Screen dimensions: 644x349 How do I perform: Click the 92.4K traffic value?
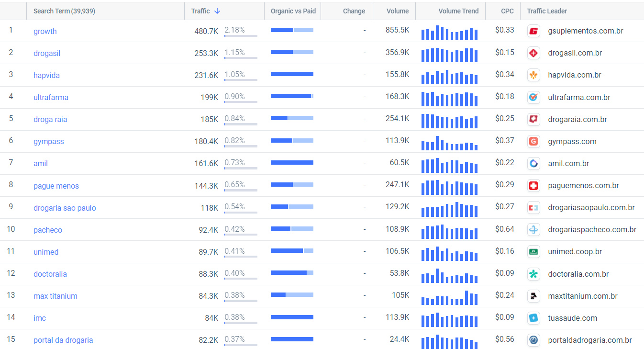point(208,230)
